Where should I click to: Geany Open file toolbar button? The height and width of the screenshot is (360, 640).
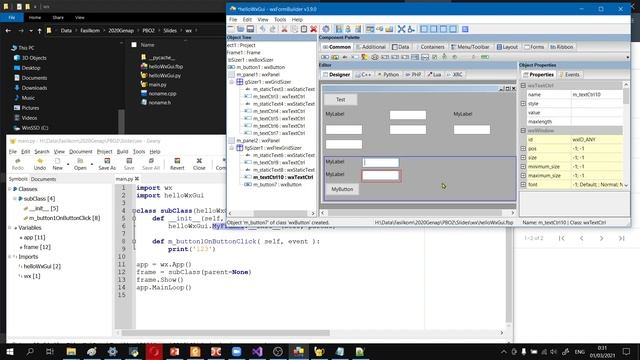pyautogui.click(x=80, y=164)
